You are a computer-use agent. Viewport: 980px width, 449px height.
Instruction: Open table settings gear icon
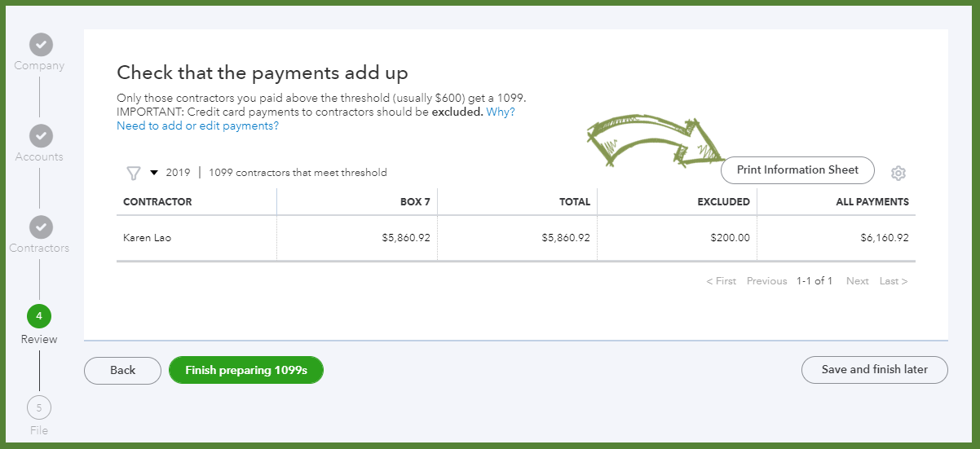pos(898,173)
